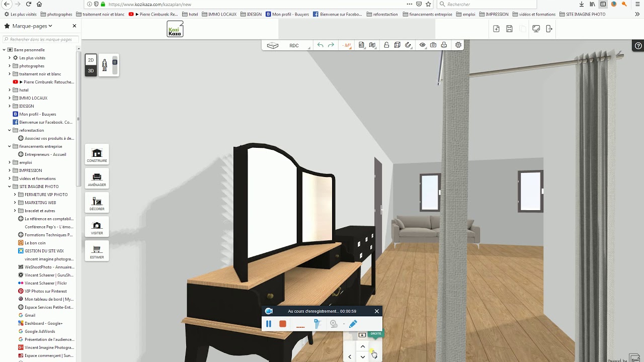Viewport: 644px width, 362px height.
Task: Open the DÉCORER menu
Action: point(97,204)
